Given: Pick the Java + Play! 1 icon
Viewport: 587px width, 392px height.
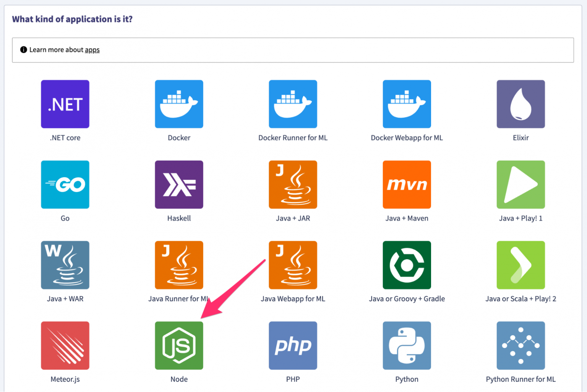Looking at the screenshot, I should [x=521, y=184].
